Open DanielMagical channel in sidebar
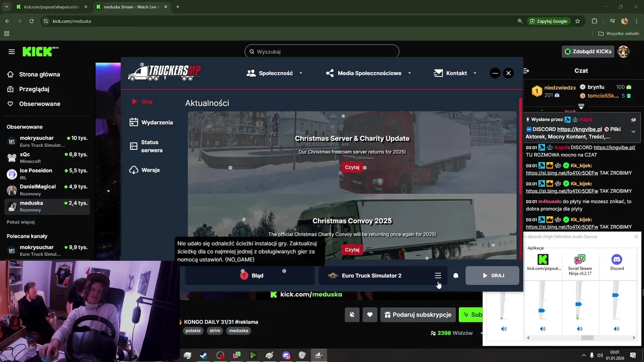 pyautogui.click(x=47, y=190)
